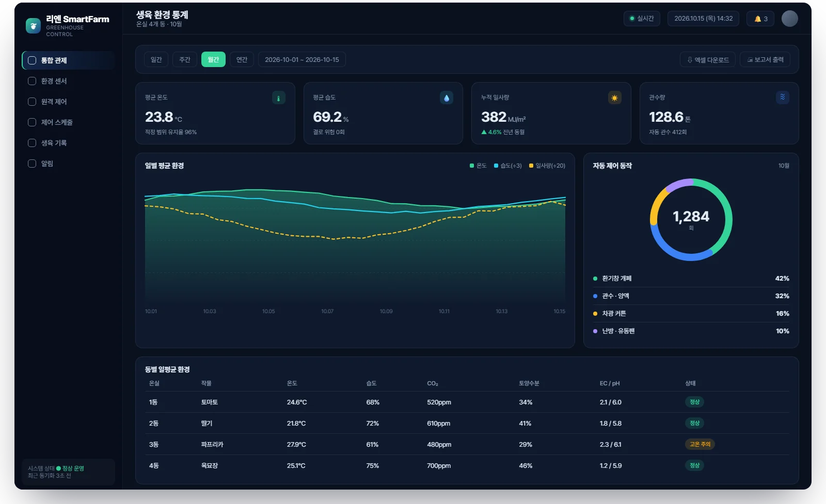Click the wave icon on 관수량 card

click(783, 97)
